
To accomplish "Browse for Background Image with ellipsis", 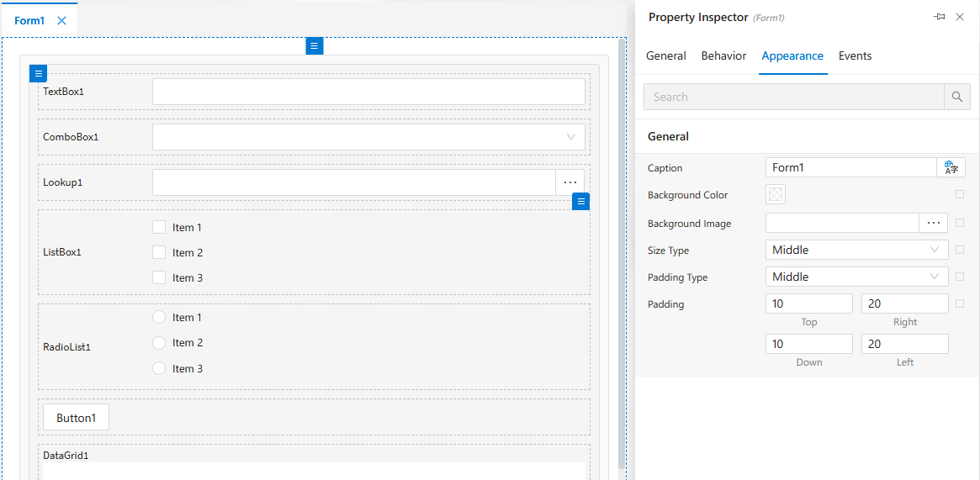I will [x=934, y=223].
